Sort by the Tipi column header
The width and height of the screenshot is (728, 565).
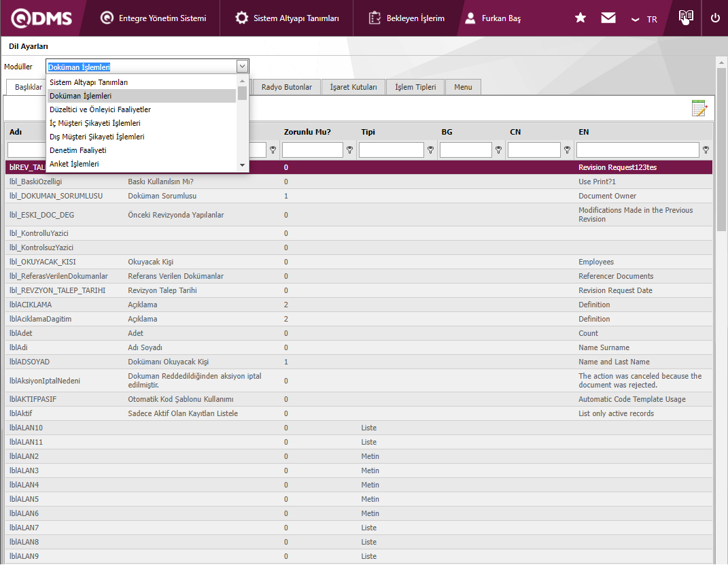[x=368, y=132]
